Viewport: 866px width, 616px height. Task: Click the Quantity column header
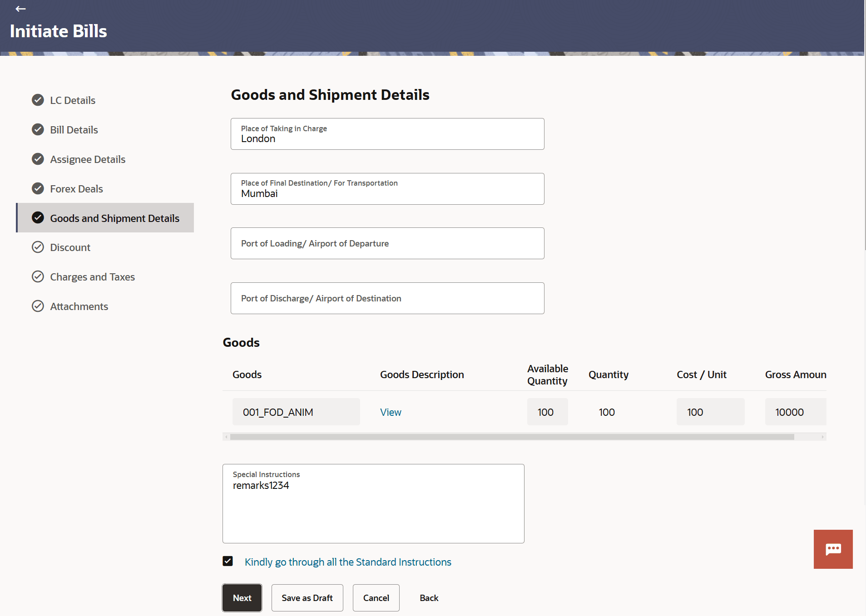609,375
